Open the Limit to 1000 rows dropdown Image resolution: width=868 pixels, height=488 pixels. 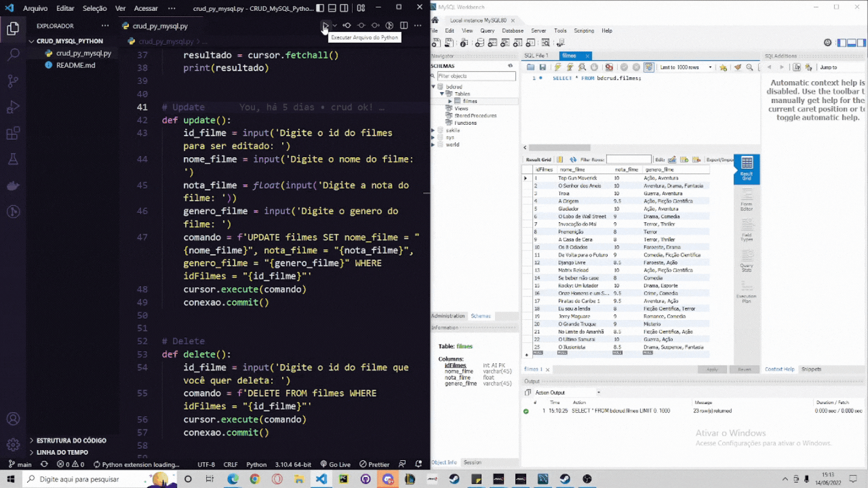point(686,67)
